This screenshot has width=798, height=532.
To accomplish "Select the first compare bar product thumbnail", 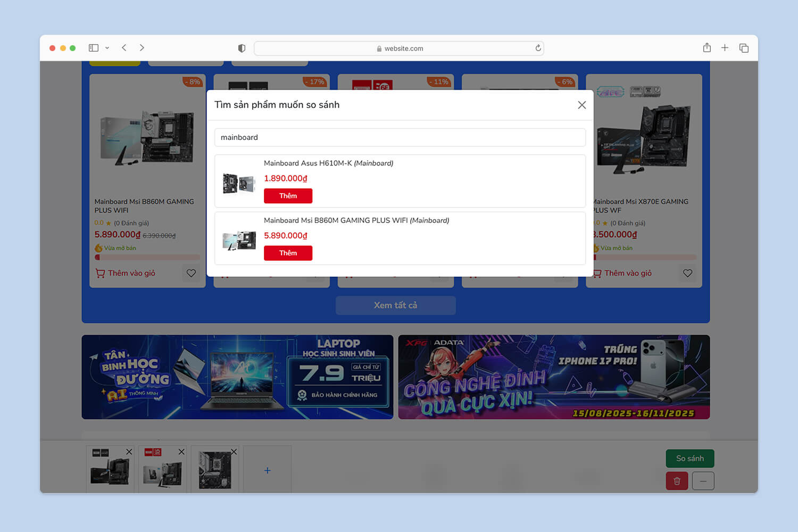I will [110, 471].
